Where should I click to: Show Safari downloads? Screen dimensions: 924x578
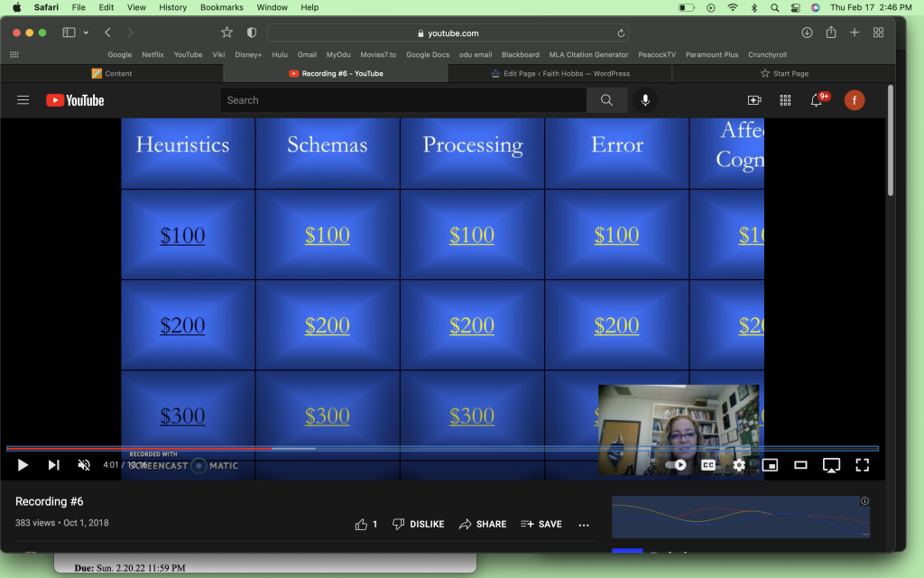pos(807,33)
